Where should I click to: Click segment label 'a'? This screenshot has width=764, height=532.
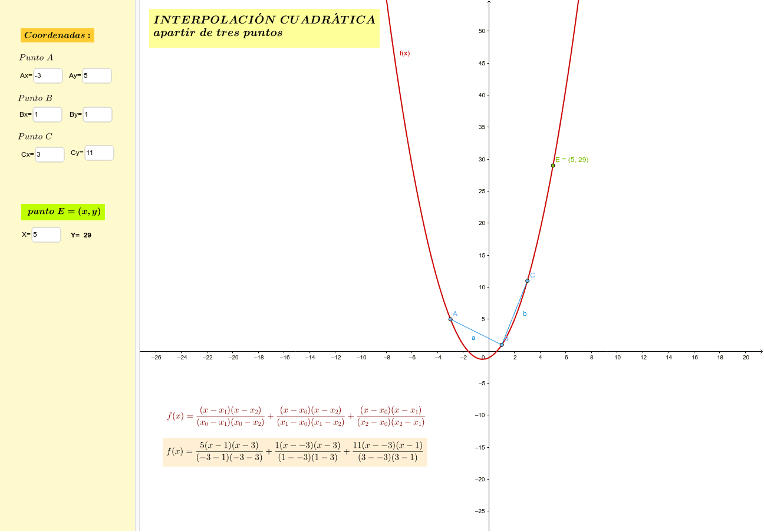[x=473, y=338]
